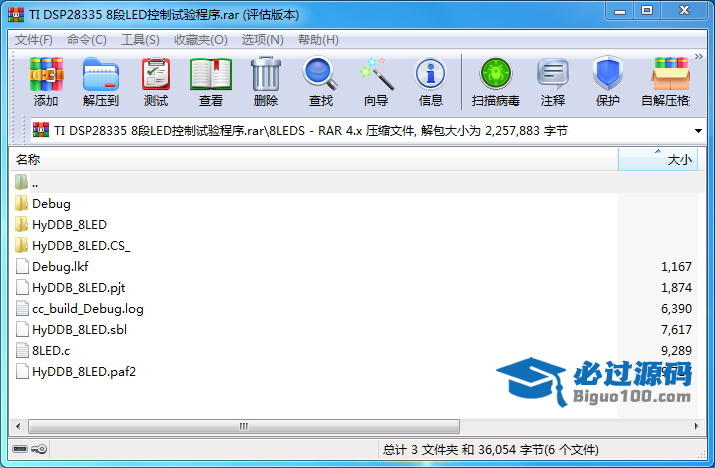Viewport: 715px width, 468px height.
Task: Click the key icon in the status bar
Action: click(x=39, y=449)
